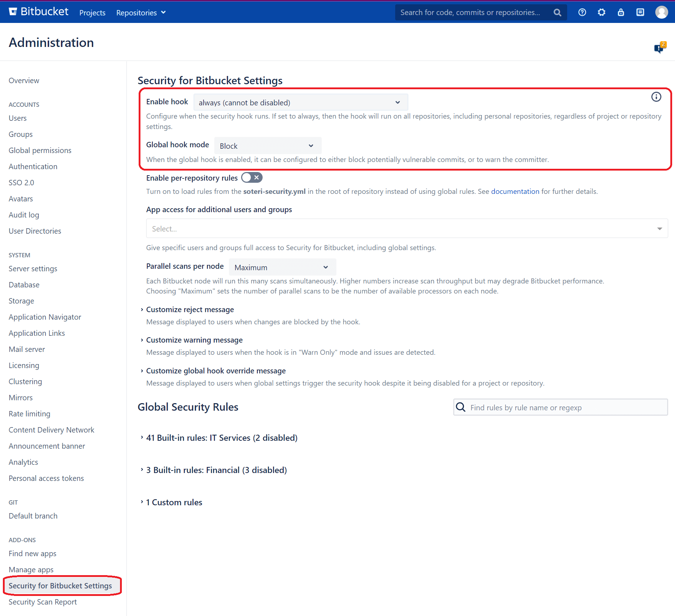Image resolution: width=675 pixels, height=616 pixels.
Task: Open Find new apps page
Action: coord(32,554)
